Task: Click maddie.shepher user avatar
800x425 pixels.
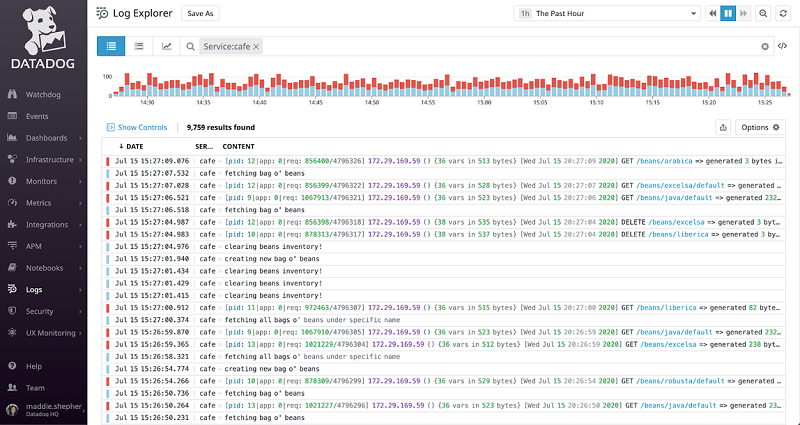Action: 12,410
